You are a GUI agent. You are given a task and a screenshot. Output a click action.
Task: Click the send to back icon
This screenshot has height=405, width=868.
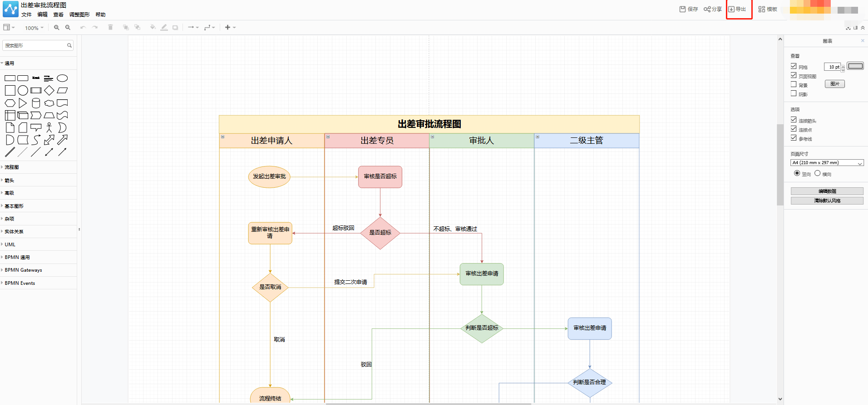pos(137,28)
